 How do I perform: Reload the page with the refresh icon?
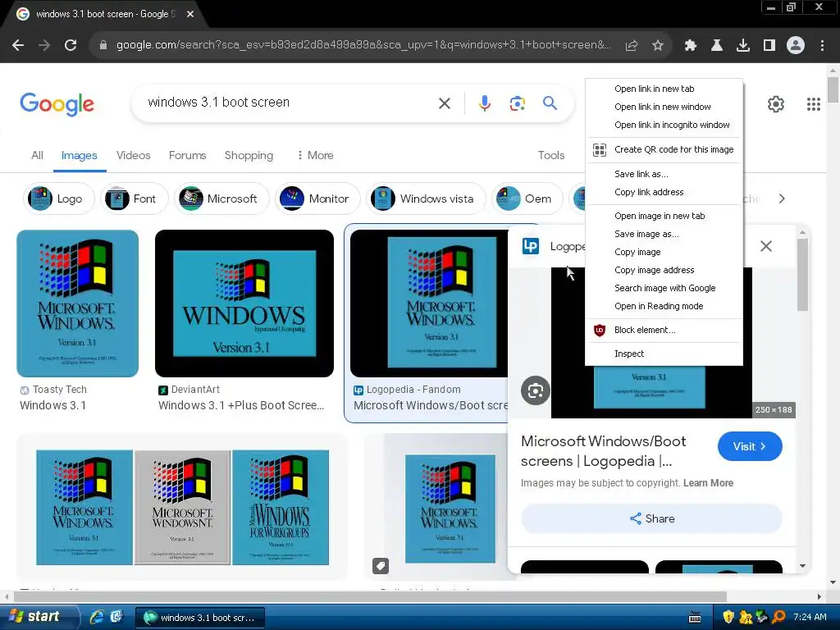coord(71,46)
